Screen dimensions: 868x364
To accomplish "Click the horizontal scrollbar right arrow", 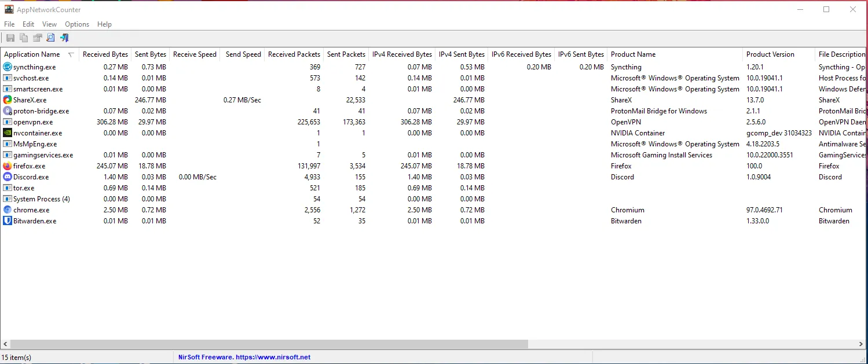I will pyautogui.click(x=862, y=344).
